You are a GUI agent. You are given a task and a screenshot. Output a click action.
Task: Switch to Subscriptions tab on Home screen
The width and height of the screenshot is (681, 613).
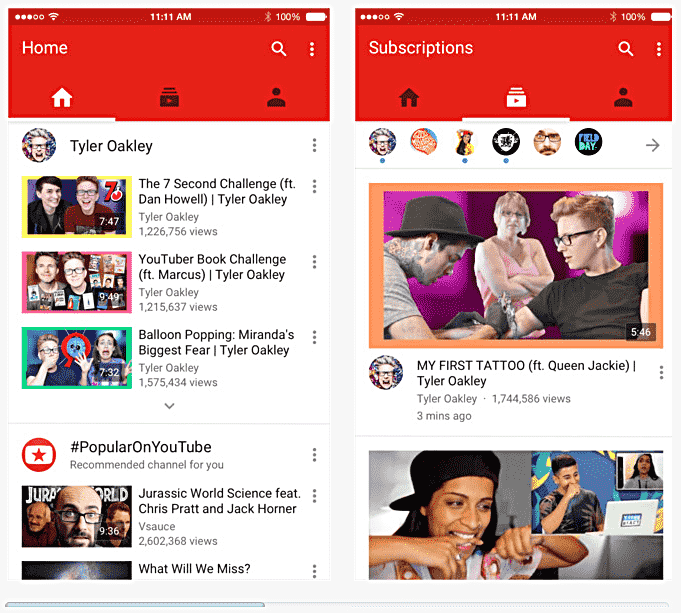coord(169,97)
